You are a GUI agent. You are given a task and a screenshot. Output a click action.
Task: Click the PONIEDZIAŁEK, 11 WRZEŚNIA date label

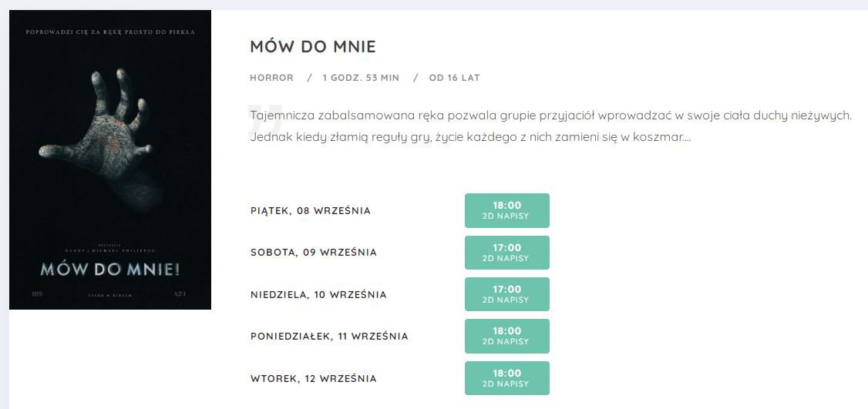(x=329, y=337)
